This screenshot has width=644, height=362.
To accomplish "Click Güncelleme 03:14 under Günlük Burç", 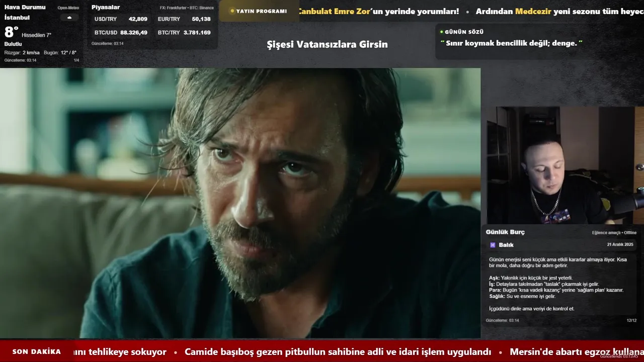I will pos(502,320).
